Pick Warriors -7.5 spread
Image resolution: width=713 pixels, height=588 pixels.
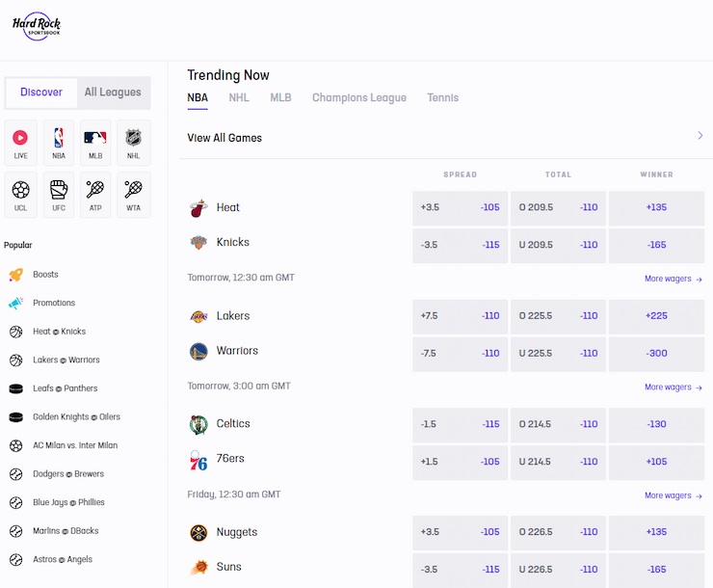click(x=461, y=354)
